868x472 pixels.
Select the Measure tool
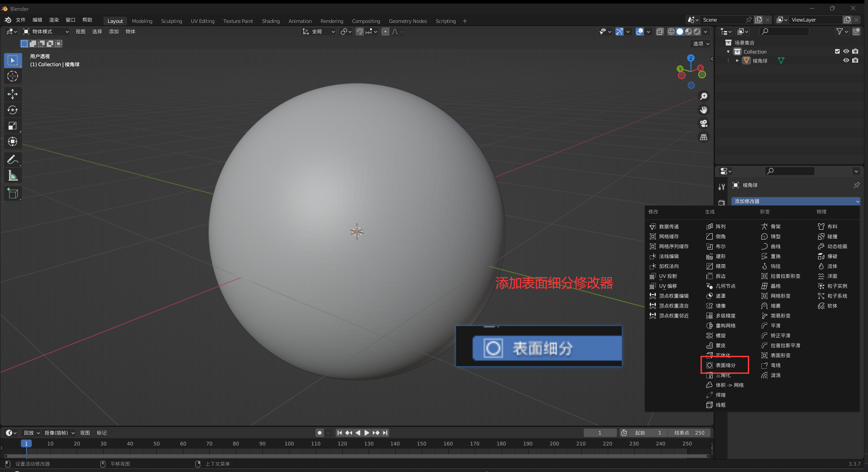(13, 176)
